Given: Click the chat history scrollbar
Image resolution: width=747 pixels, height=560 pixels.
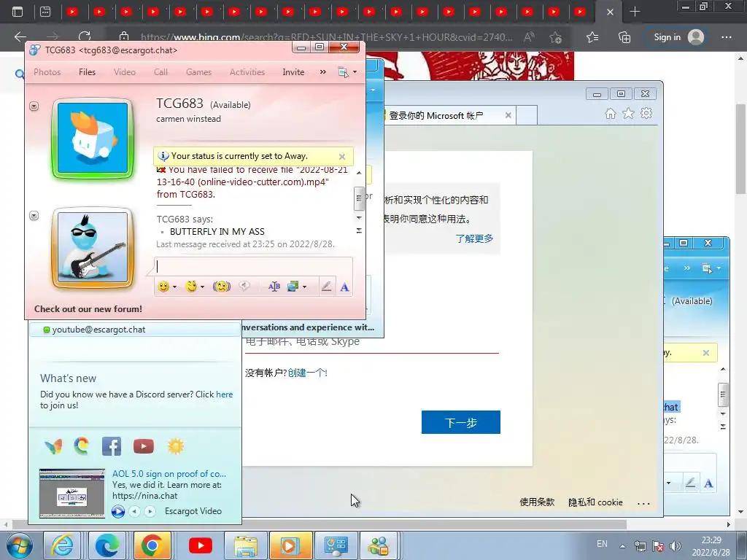Looking at the screenshot, I should [359, 198].
